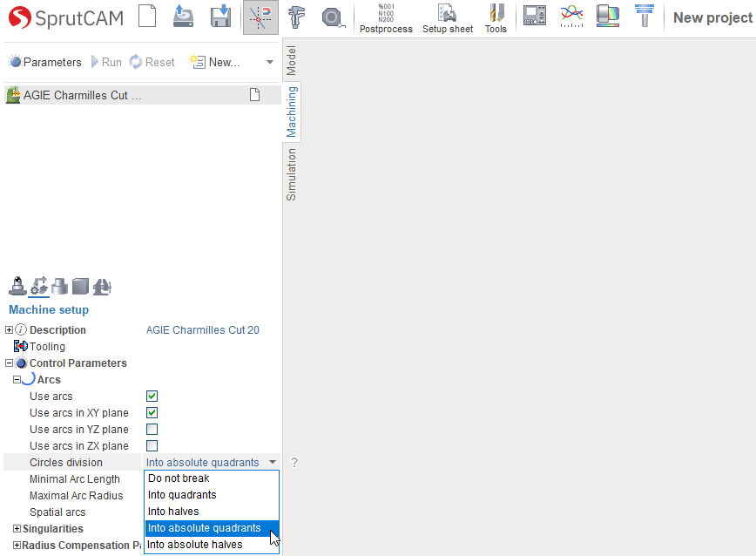The width and height of the screenshot is (756, 556).
Task: Run Postprocess to generate NC code
Action: [386, 18]
